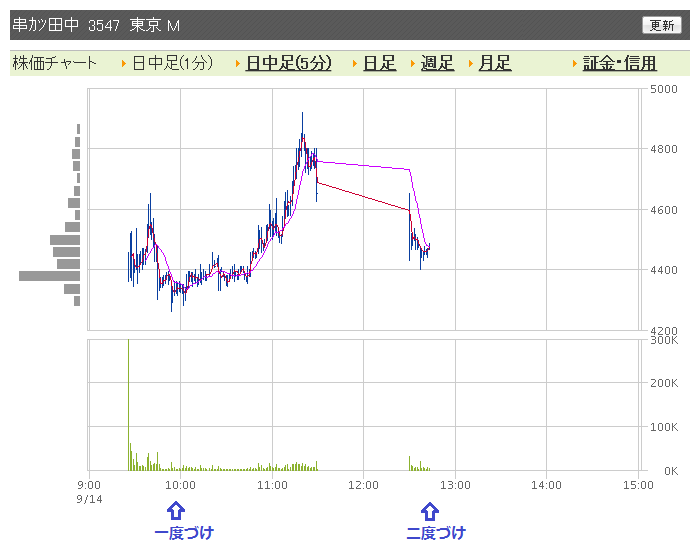Click the longest price-volume histogram bar

tap(49, 276)
